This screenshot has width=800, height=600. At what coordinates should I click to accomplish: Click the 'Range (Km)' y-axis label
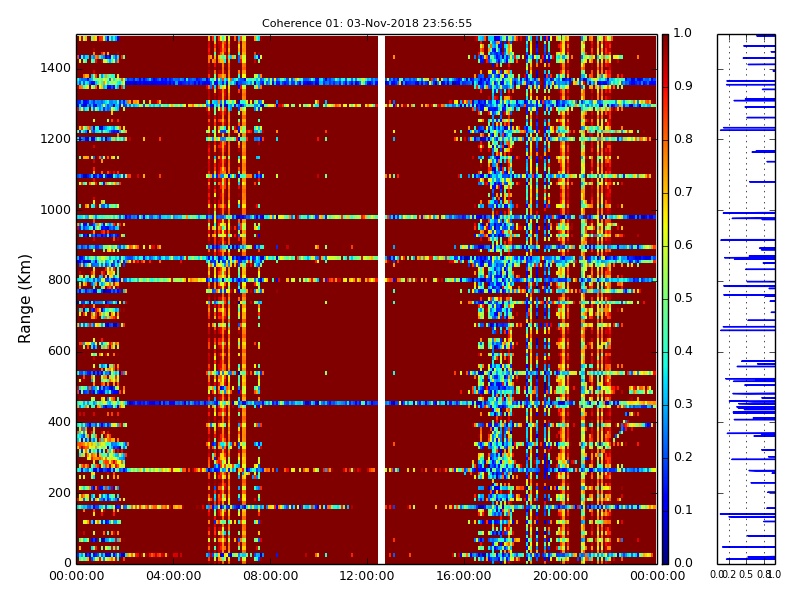click(x=24, y=299)
